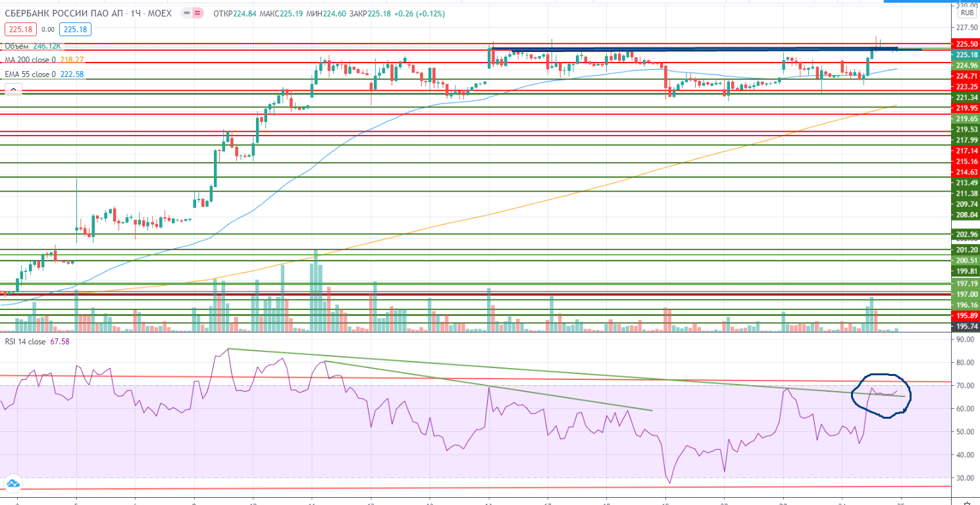Open the RUB currency selector

(x=967, y=13)
